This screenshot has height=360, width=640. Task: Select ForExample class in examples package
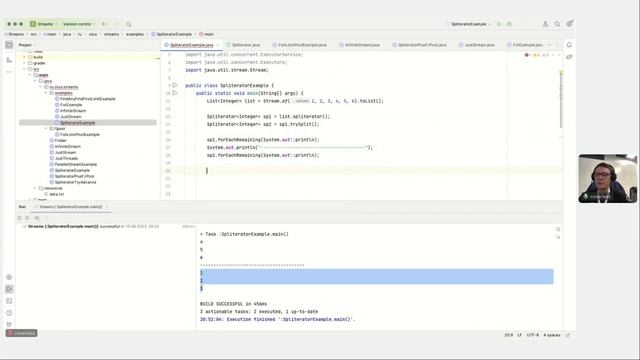(x=68, y=105)
